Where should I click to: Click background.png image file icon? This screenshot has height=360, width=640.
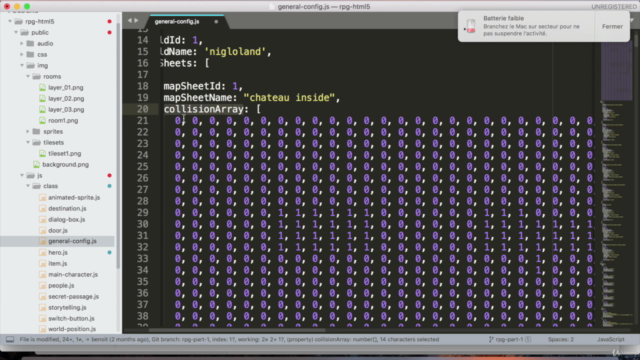[36, 164]
